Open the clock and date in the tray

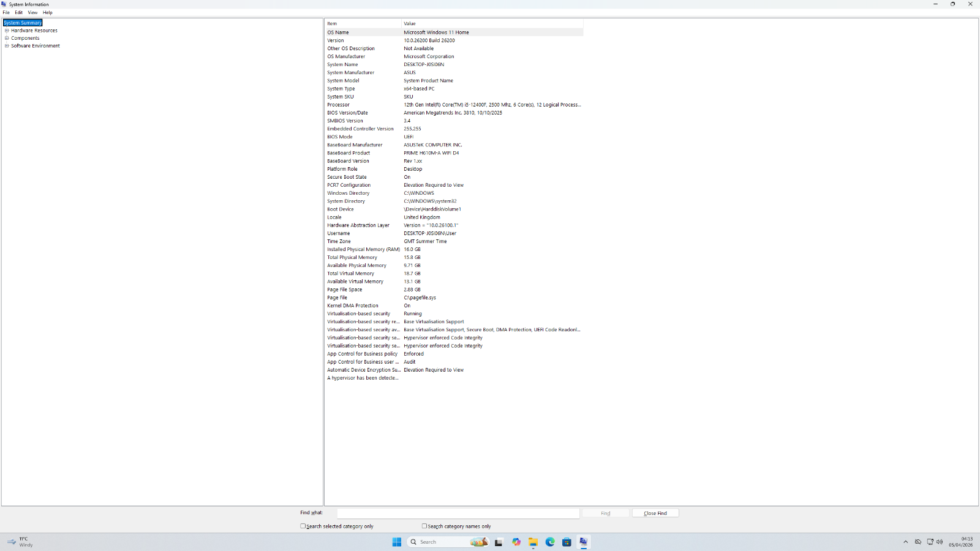tap(961, 542)
